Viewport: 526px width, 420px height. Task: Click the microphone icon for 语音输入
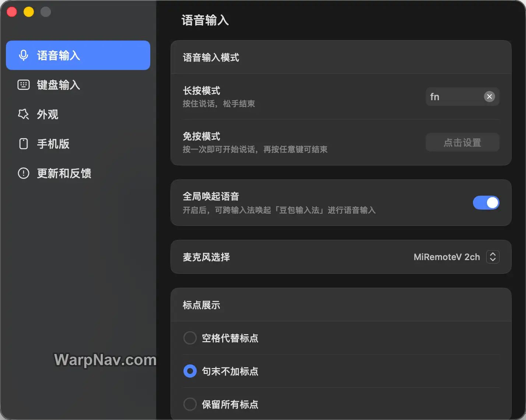pos(24,55)
